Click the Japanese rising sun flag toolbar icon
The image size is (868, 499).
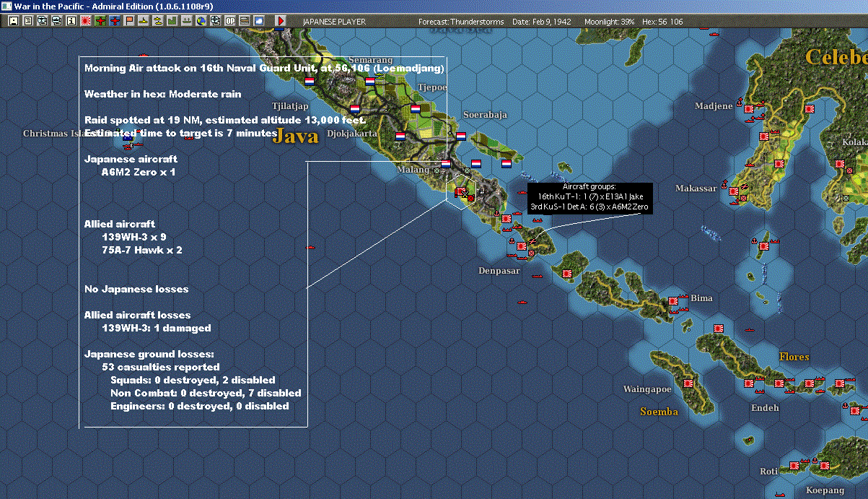point(86,21)
